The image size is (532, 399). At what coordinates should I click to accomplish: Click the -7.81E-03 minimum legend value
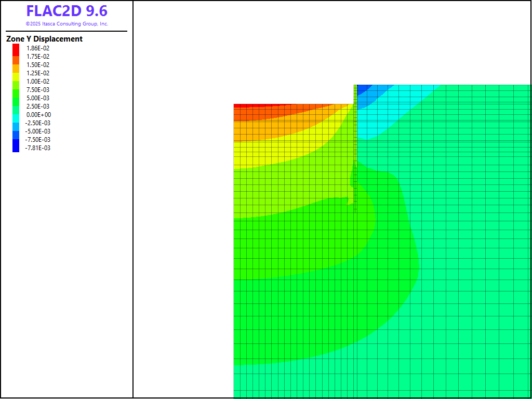coord(38,148)
